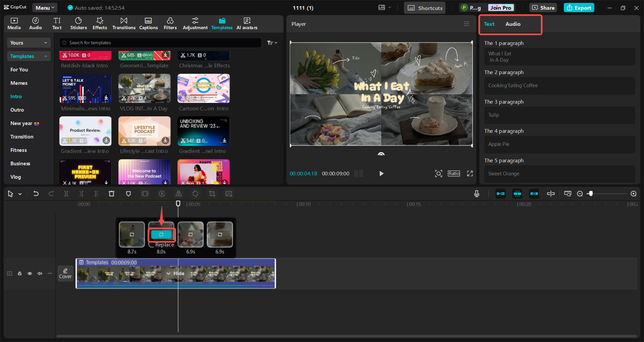Open the Media panel

pos(14,24)
